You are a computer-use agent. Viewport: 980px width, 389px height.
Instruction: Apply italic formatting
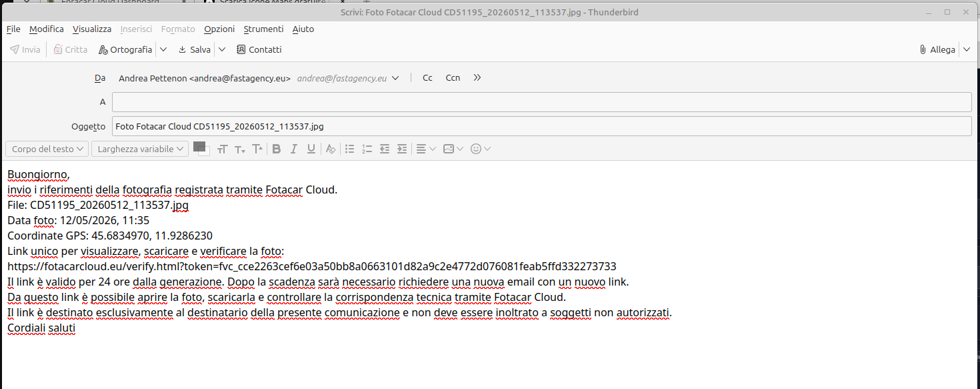[294, 149]
